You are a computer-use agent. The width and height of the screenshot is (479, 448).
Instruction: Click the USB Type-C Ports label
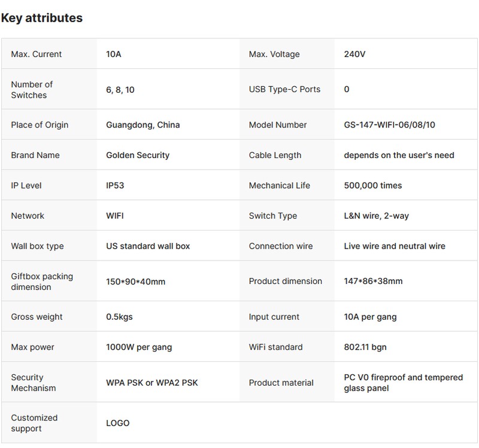284,89
